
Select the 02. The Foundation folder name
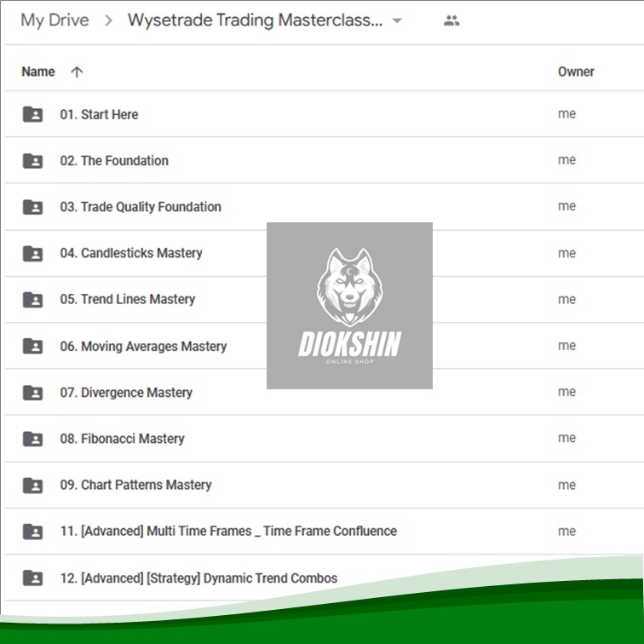pyautogui.click(x=114, y=161)
